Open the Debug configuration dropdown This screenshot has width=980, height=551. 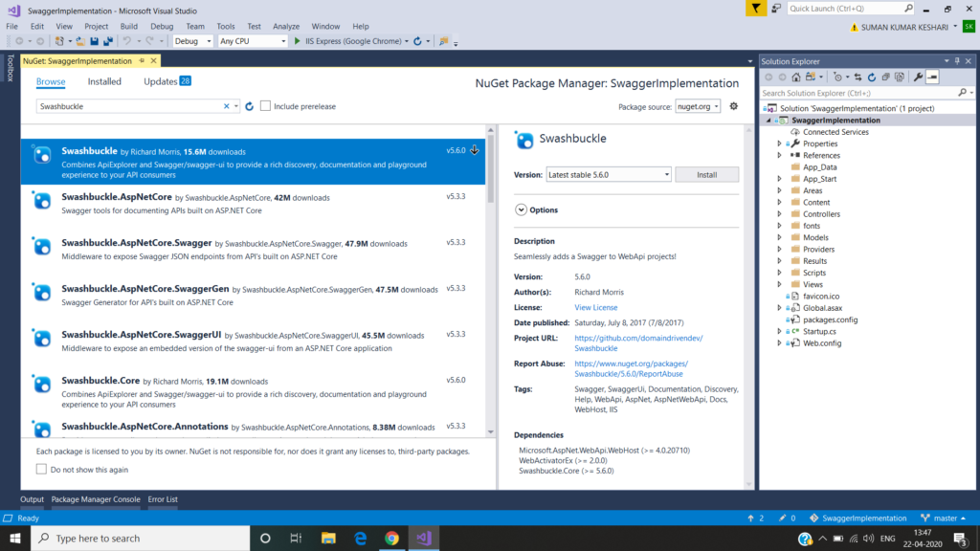point(193,41)
